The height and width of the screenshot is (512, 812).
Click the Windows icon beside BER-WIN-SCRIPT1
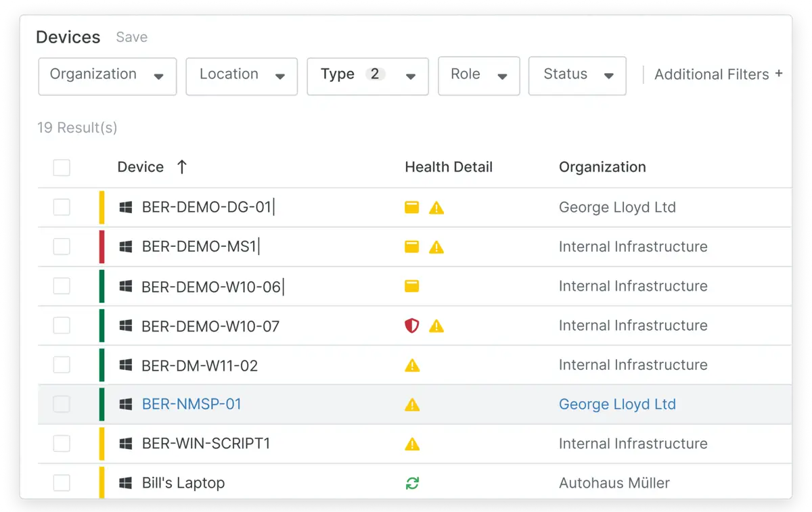click(x=126, y=444)
